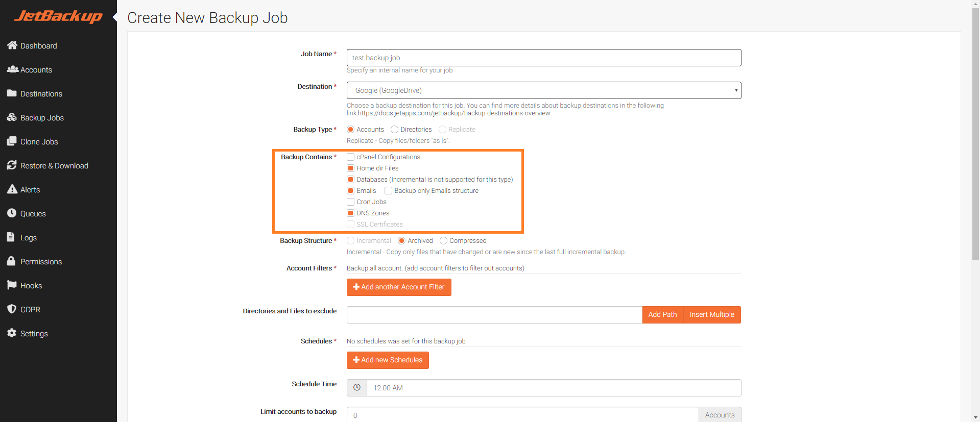
Task: Select the Replicate backup type radio
Action: [x=442, y=130]
